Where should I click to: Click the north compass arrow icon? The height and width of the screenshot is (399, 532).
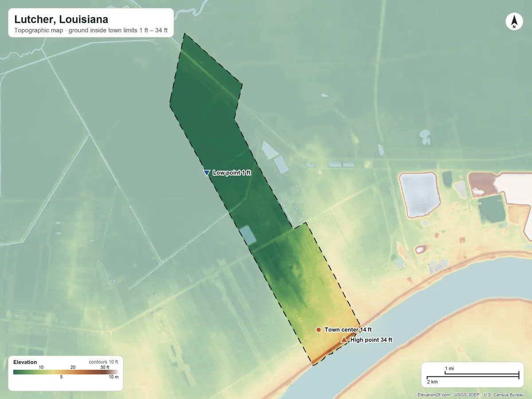(x=514, y=22)
